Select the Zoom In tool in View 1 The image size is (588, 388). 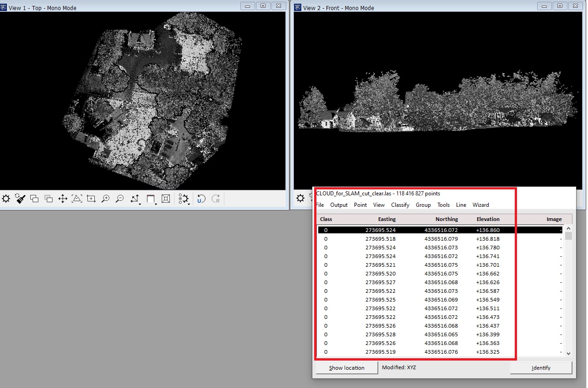pyautogui.click(x=105, y=199)
